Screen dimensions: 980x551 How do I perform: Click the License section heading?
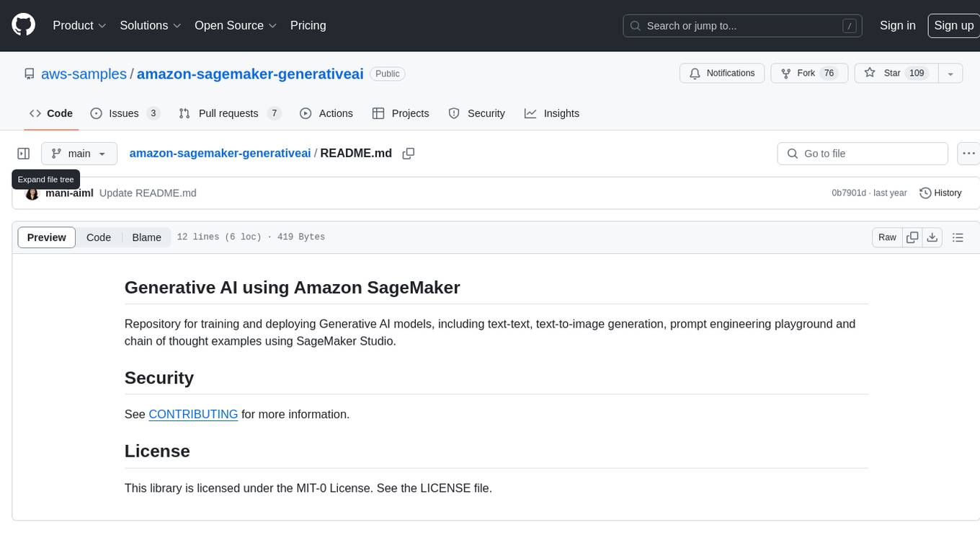coord(157,451)
